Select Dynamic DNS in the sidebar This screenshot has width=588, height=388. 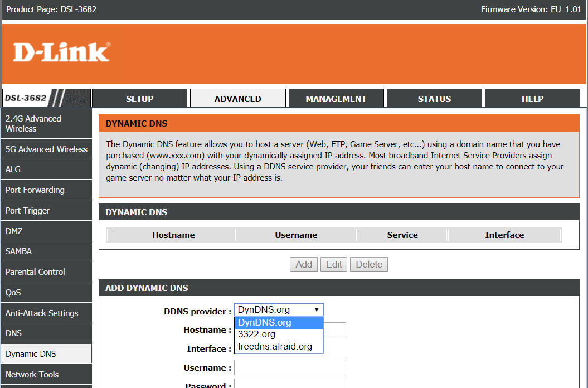46,353
